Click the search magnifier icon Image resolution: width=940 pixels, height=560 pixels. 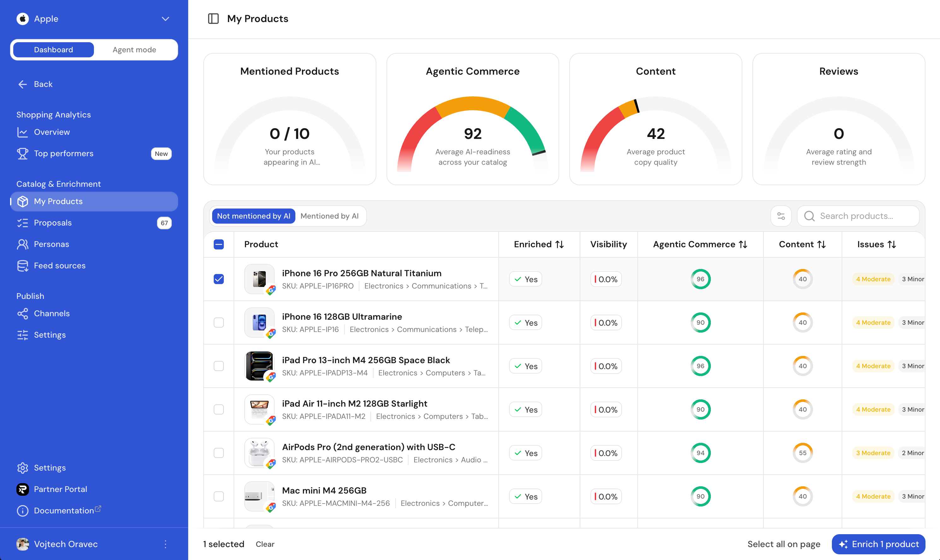pos(809,216)
